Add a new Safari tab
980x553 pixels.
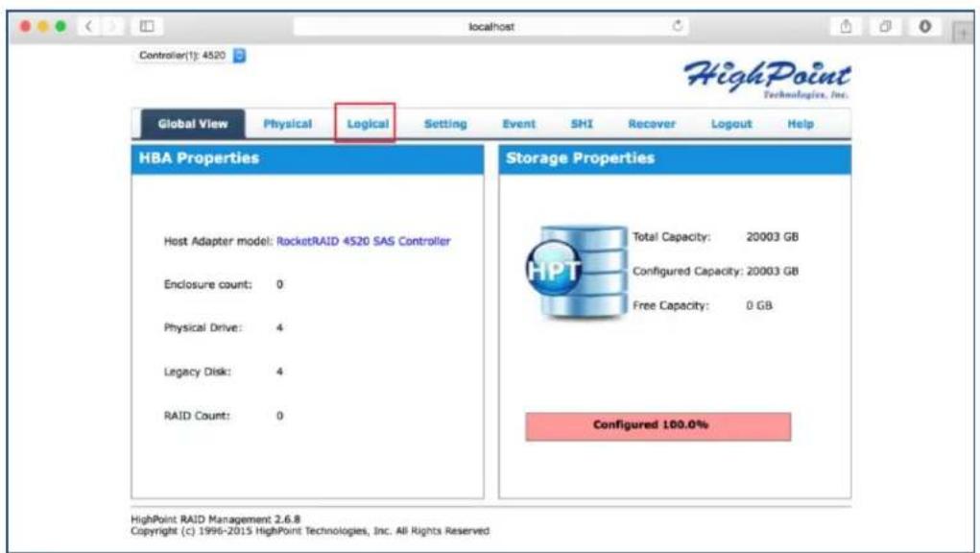coord(963,33)
